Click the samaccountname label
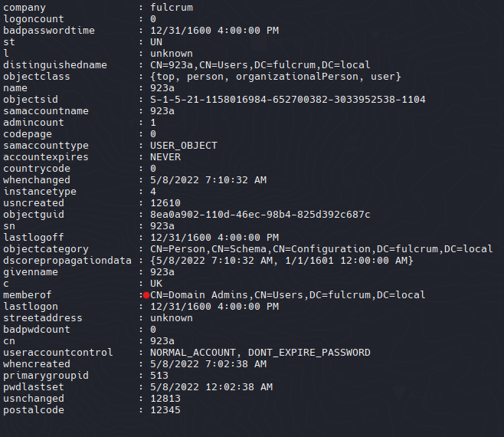Screen dimensions: 504x437 [46, 111]
